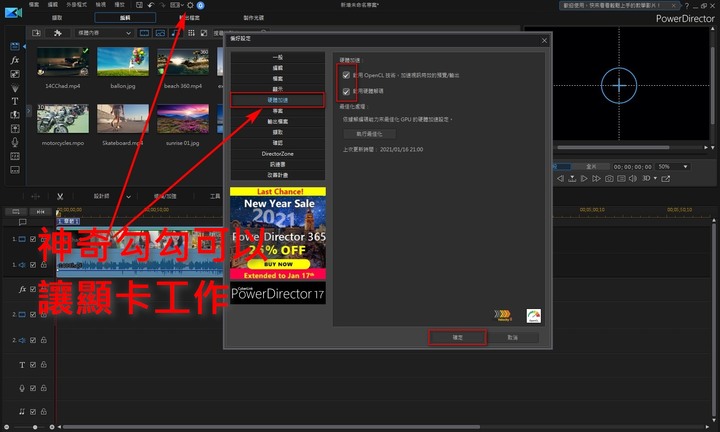Click the fast forward button in the preview

click(x=596, y=179)
